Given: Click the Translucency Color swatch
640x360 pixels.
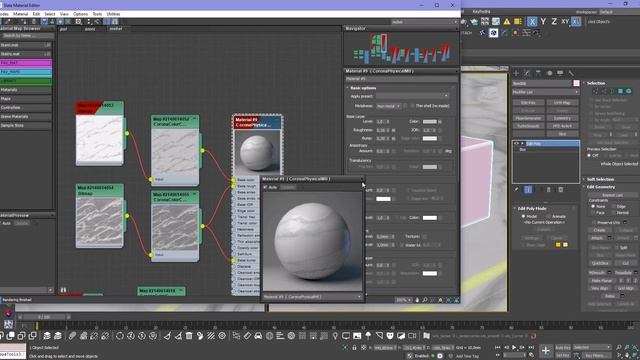Looking at the screenshot, I should (429, 167).
